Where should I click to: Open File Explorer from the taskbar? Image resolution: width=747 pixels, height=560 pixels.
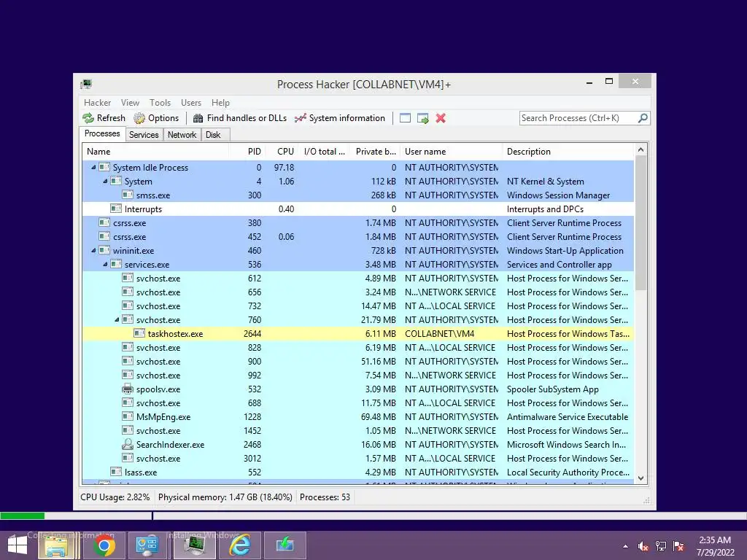(56, 545)
